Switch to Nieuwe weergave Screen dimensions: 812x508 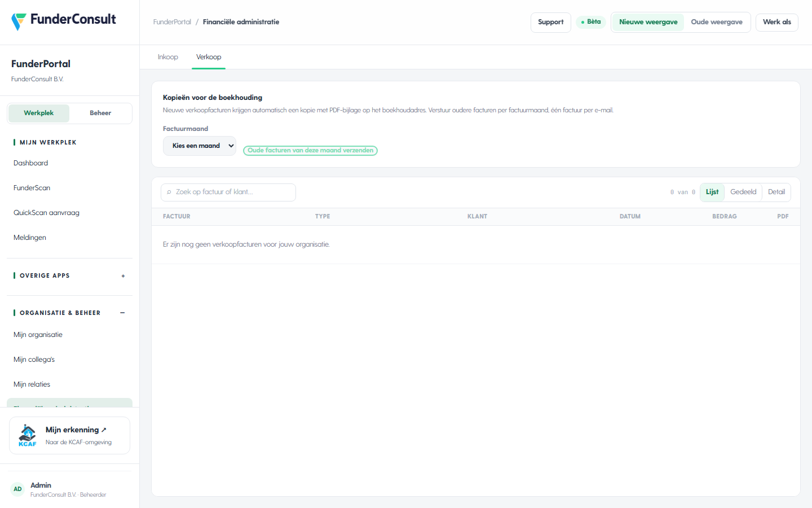tap(648, 22)
